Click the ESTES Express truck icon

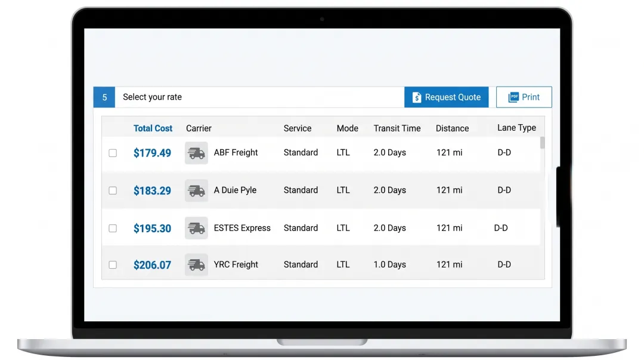196,228
